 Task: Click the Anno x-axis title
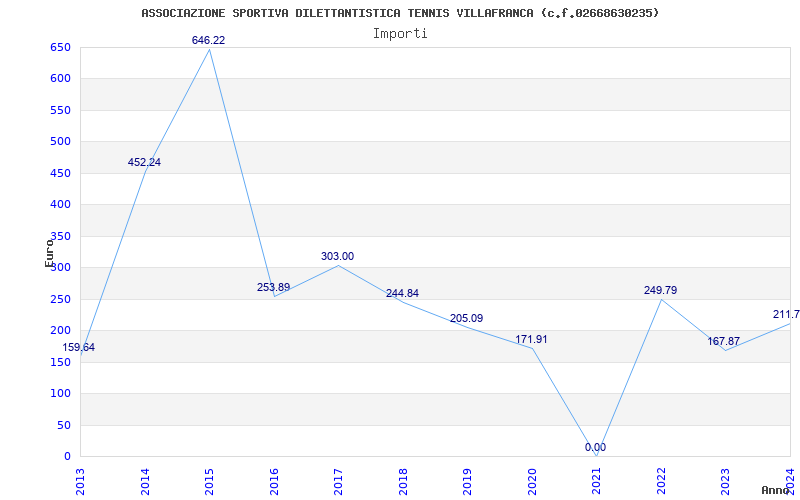point(775,490)
